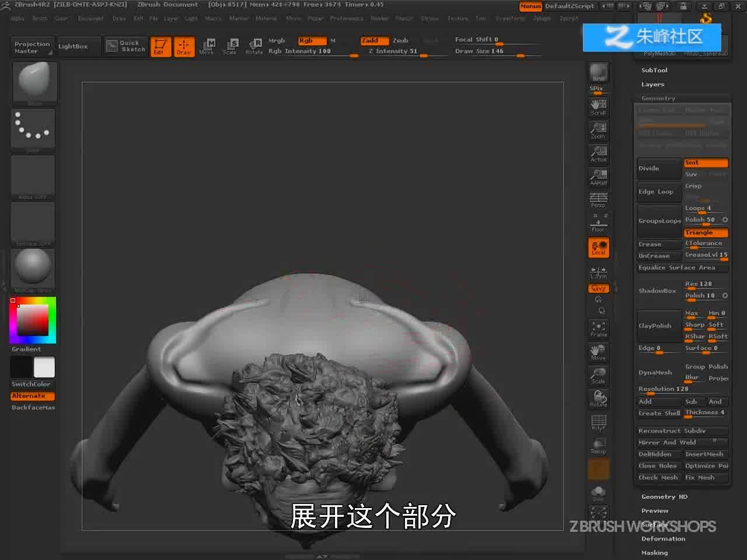Open the Render menu
Screen dimensions: 747x560
(x=379, y=18)
